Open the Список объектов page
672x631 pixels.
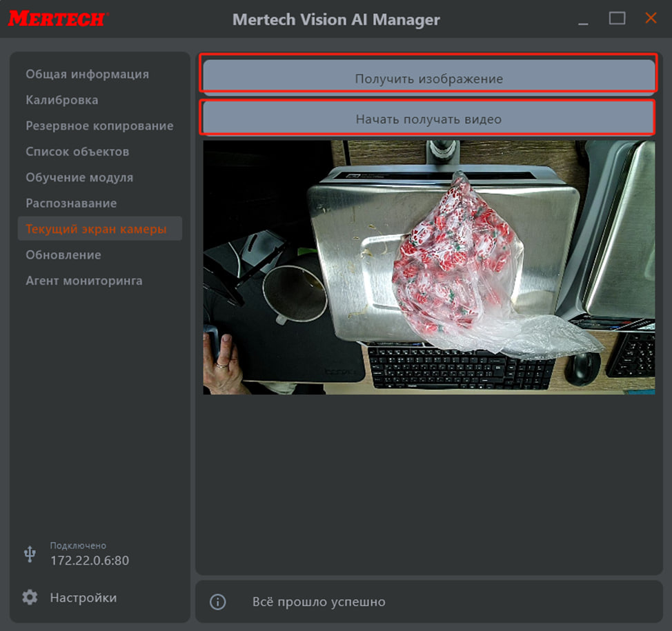pyautogui.click(x=77, y=152)
